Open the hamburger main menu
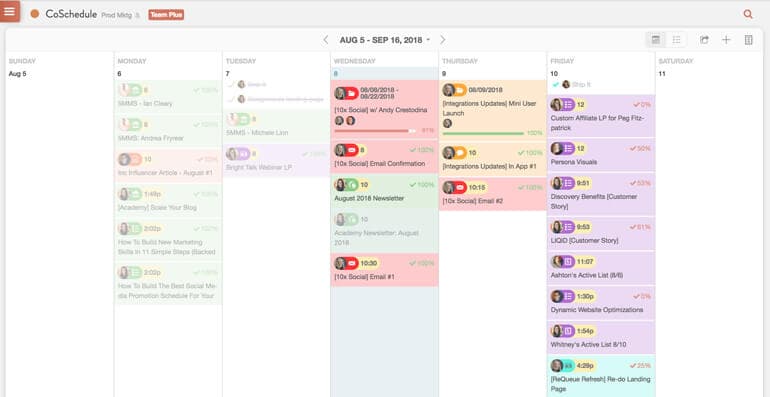This screenshot has width=770, height=397. coord(10,11)
